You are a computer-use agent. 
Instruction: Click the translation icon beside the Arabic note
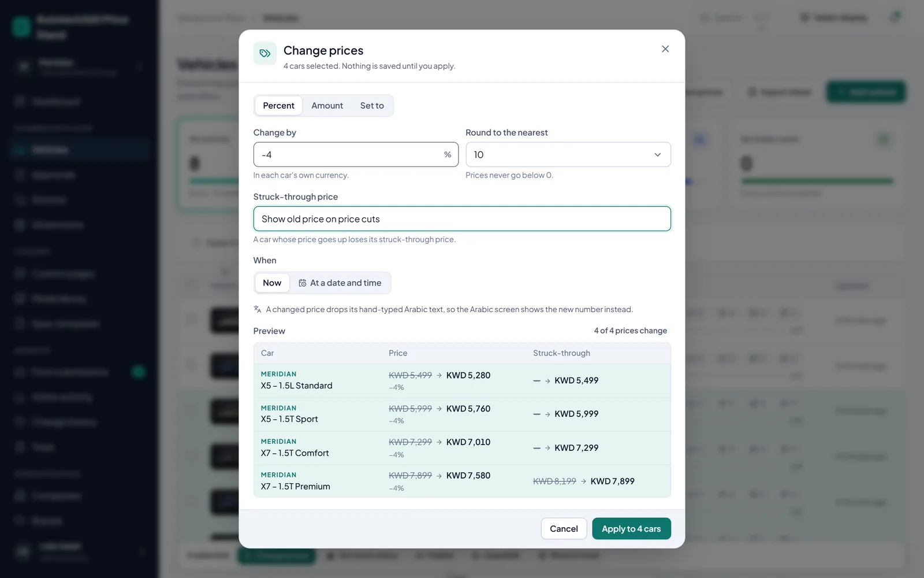[258, 309]
